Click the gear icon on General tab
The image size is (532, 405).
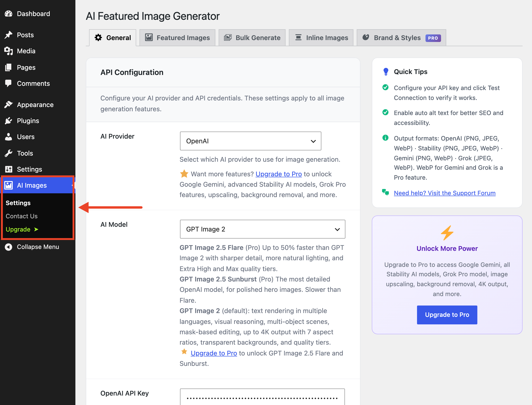(98, 38)
